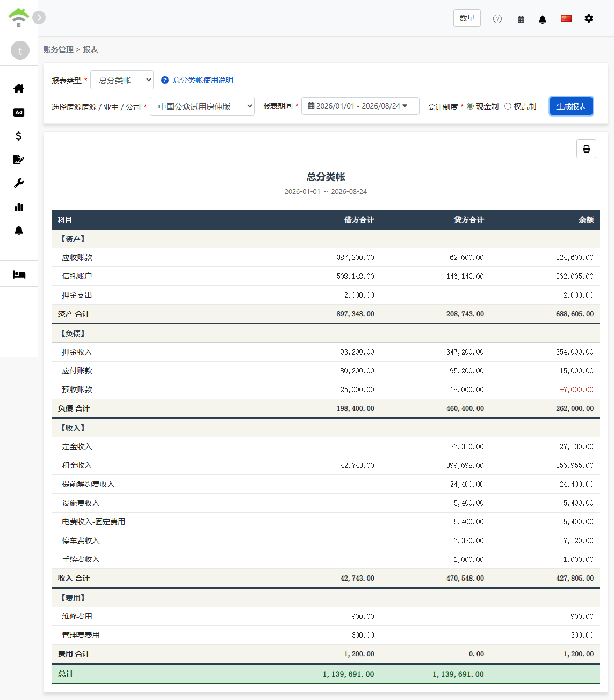
Task: Open the 中国公众试用房仲版 property dropdown
Action: (202, 106)
